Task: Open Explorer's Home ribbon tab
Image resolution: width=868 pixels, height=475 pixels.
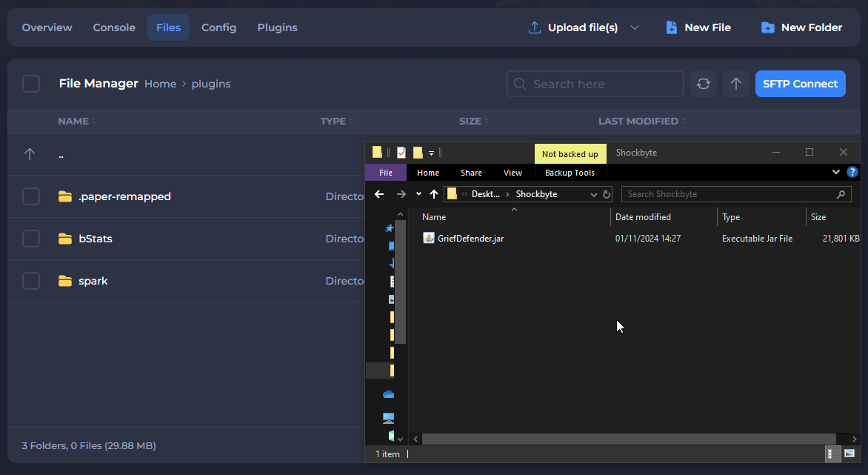Action: pos(428,173)
